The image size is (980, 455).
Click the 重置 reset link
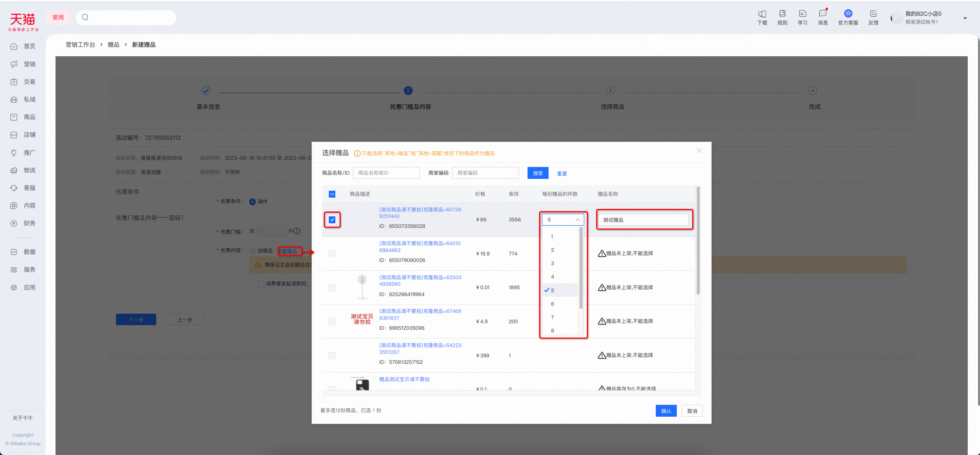click(x=562, y=173)
